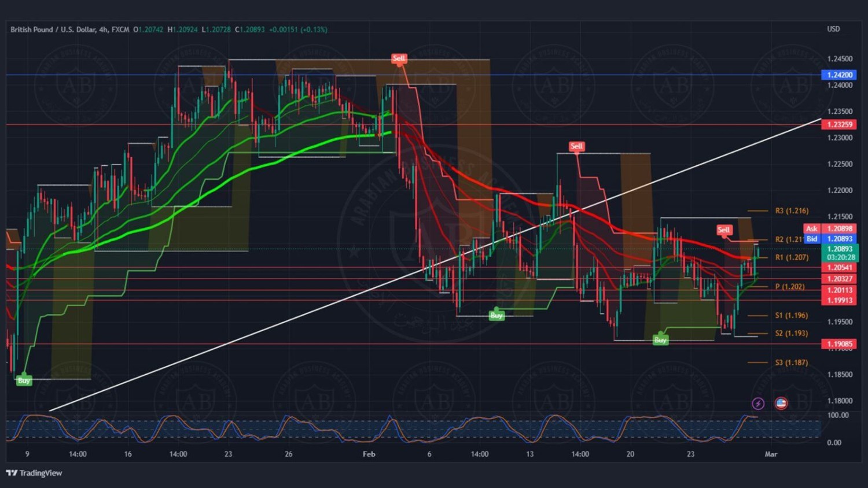Viewport: 868px width, 488px height.
Task: Click the red 1.20327 price label
Action: tap(839, 279)
